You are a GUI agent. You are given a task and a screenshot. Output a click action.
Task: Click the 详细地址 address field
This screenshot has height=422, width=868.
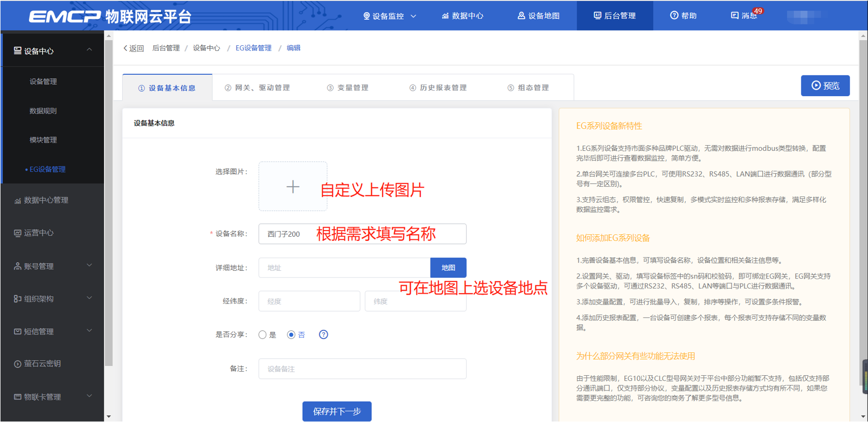[x=344, y=268]
